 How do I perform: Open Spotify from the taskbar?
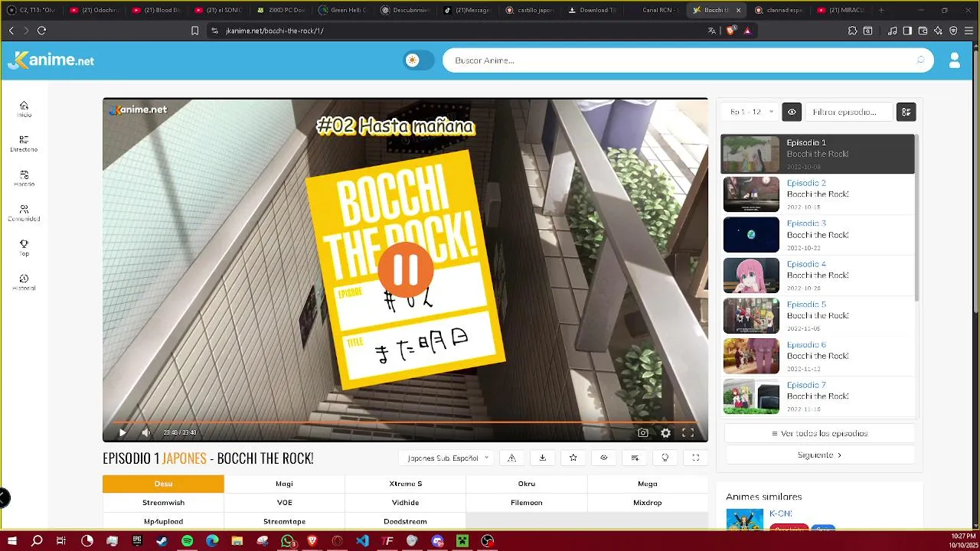(x=188, y=541)
